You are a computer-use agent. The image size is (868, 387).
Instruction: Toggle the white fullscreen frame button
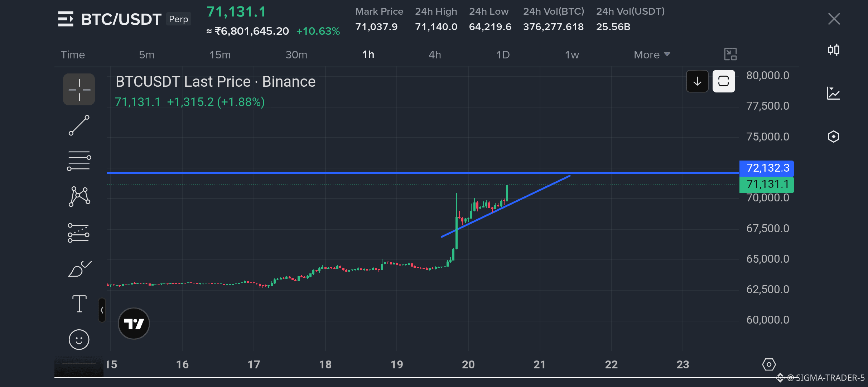(724, 81)
